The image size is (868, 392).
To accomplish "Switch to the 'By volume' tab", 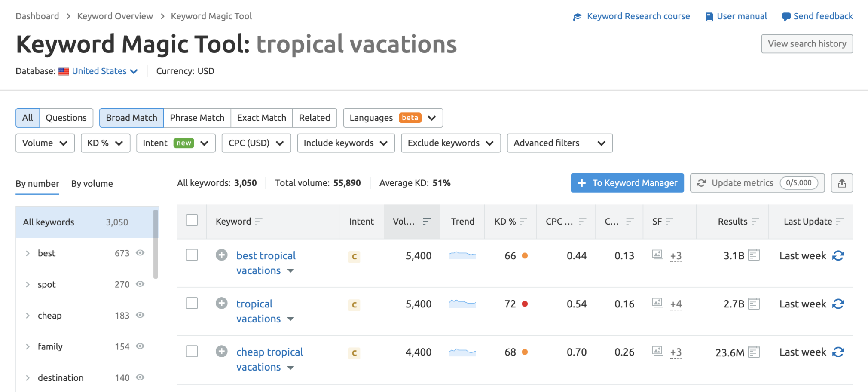I will point(92,184).
